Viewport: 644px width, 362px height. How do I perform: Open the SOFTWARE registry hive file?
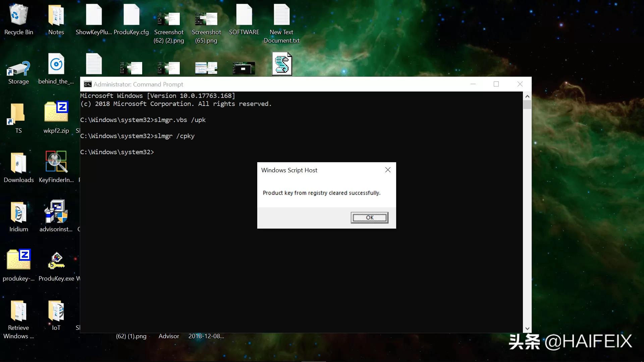244,15
